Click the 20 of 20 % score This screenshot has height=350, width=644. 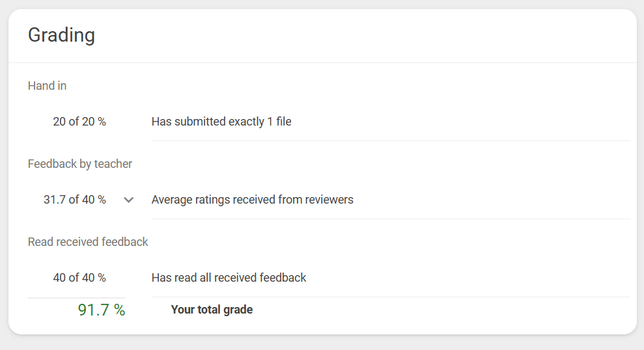coord(79,122)
